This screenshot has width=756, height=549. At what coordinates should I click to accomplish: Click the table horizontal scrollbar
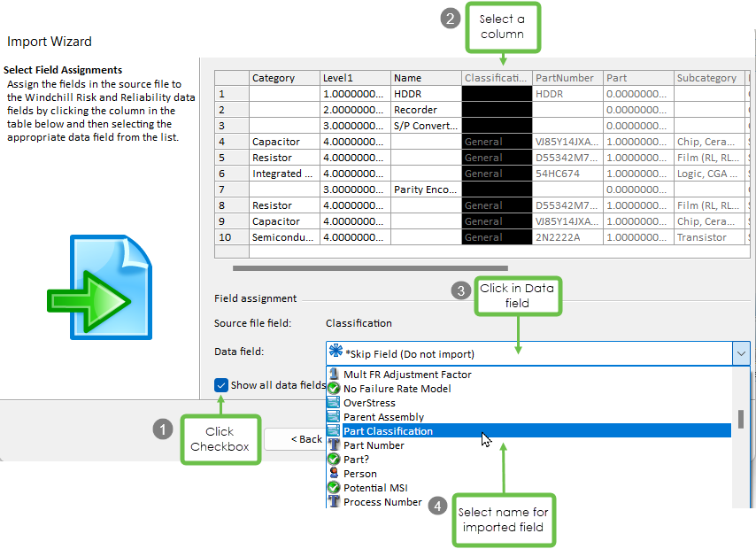[x=370, y=267]
